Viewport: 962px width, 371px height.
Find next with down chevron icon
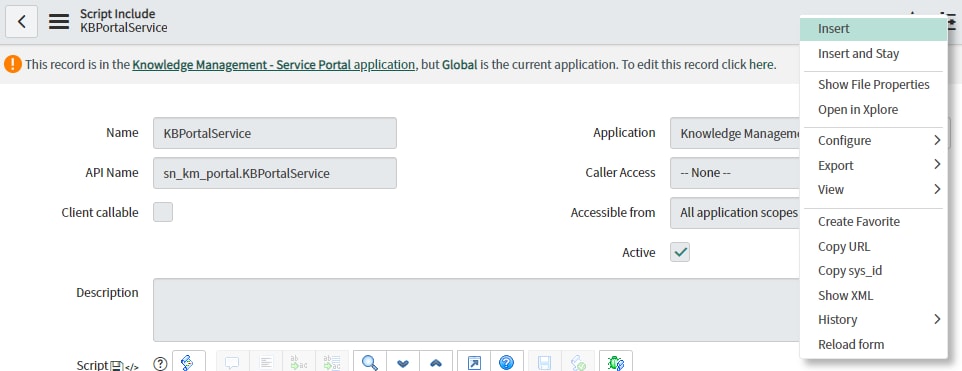[x=403, y=362]
